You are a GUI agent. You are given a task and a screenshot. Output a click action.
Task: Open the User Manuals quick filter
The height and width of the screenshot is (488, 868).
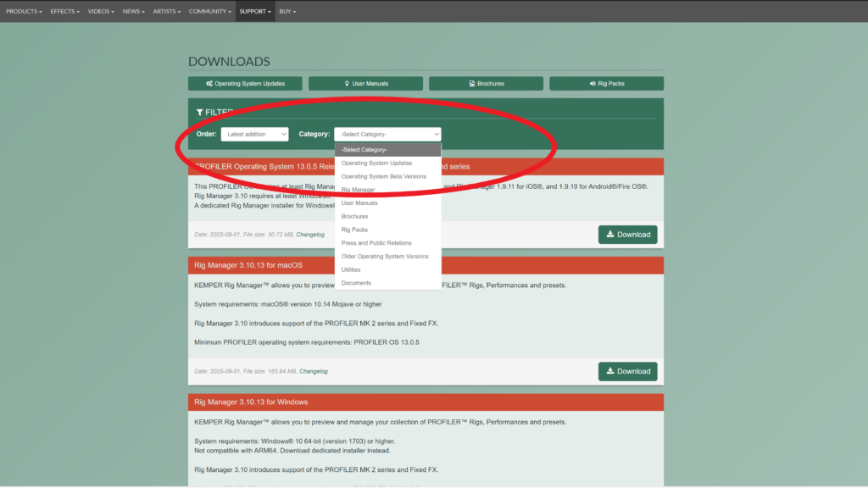(365, 84)
